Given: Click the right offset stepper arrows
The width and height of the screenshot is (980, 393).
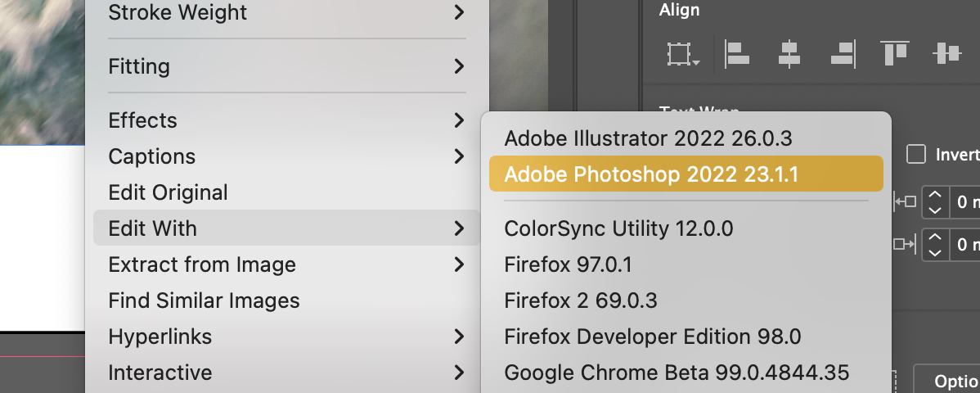Looking at the screenshot, I should click(935, 245).
